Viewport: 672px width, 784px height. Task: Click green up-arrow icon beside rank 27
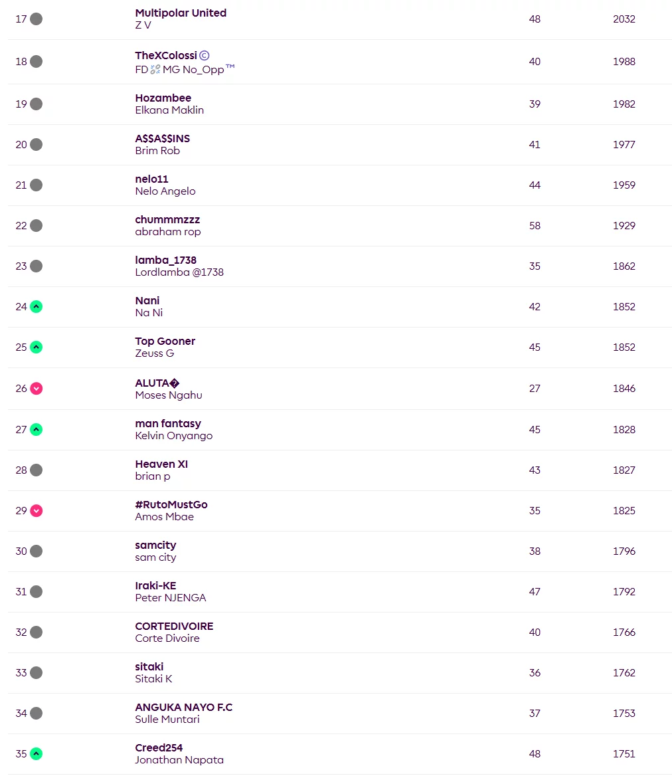[37, 430]
